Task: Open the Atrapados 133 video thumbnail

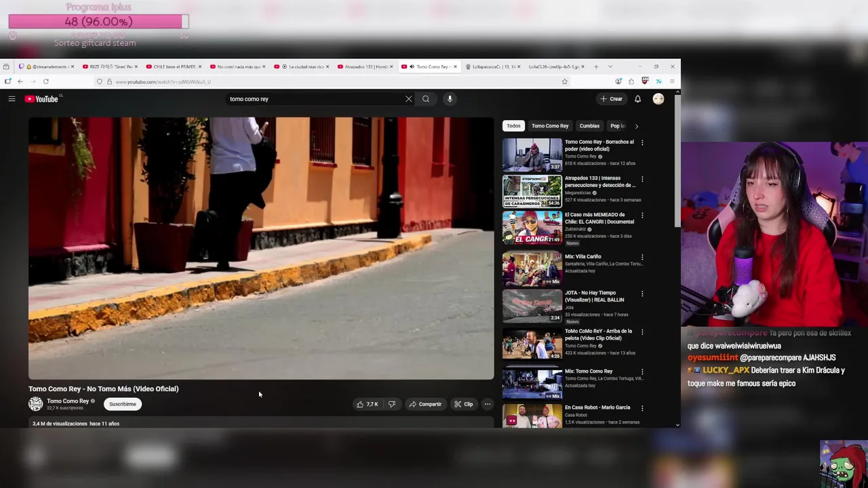Action: (532, 191)
